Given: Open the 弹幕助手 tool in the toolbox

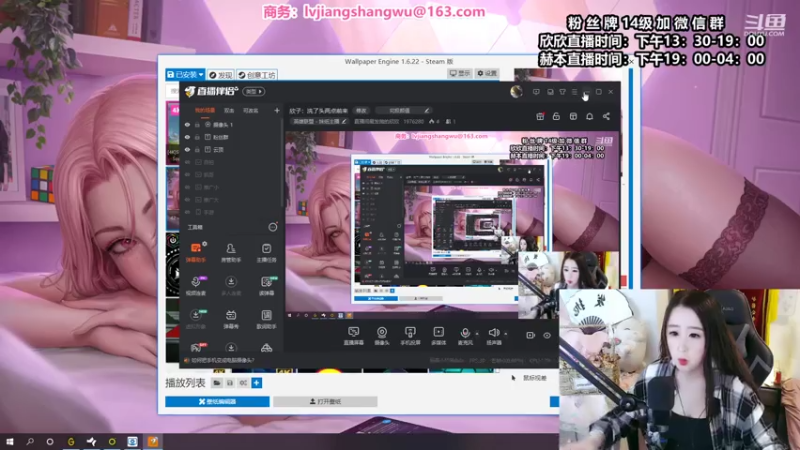Looking at the screenshot, I should tap(196, 252).
